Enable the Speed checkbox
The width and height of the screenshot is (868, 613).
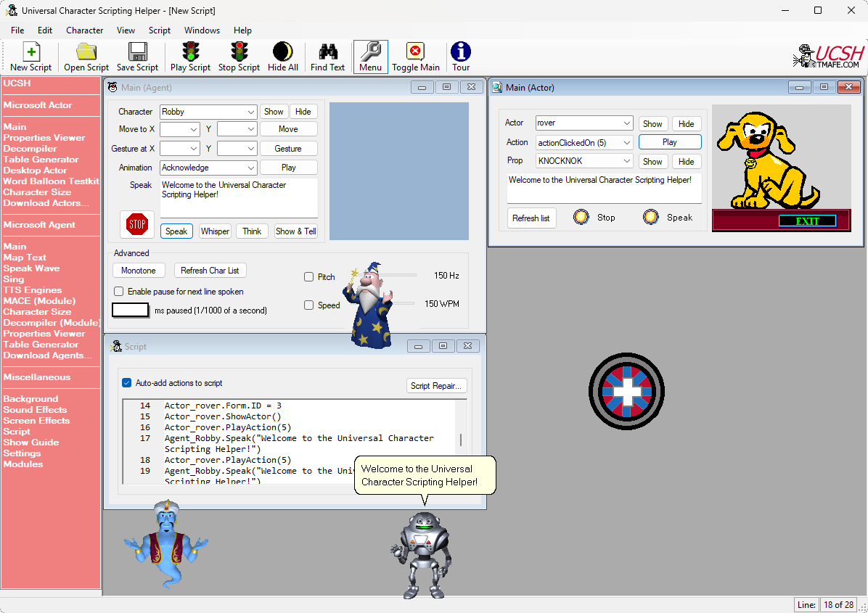click(309, 305)
